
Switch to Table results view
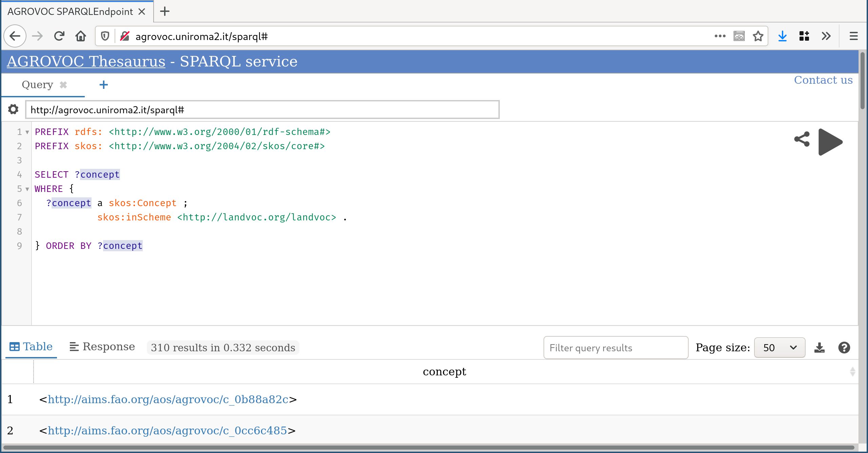click(x=31, y=347)
